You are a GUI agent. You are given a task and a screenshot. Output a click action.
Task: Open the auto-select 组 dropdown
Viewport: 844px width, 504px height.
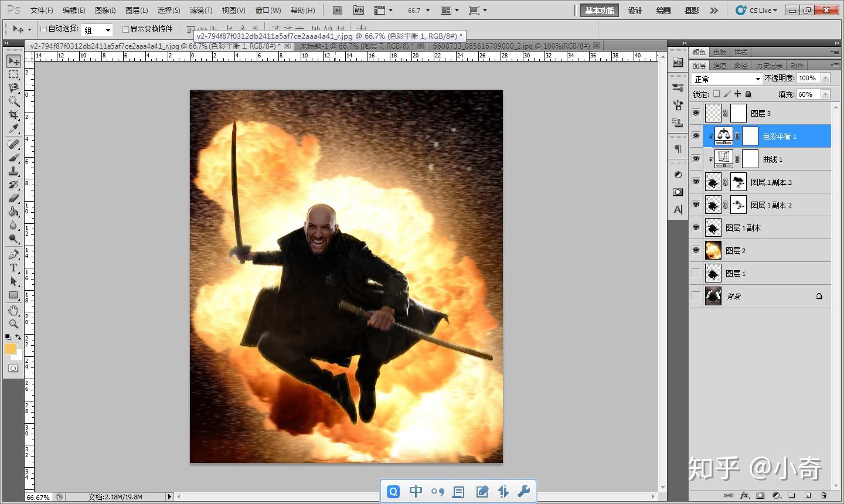click(97, 30)
